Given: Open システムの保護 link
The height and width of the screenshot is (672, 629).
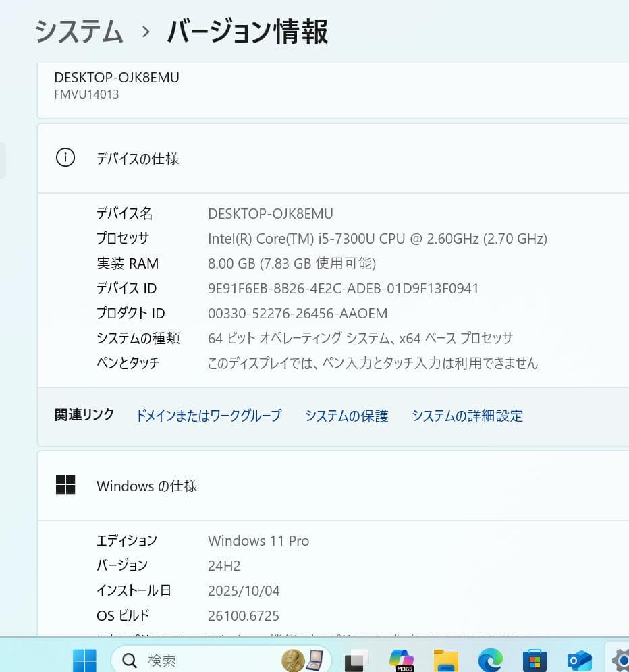Looking at the screenshot, I should tap(346, 416).
